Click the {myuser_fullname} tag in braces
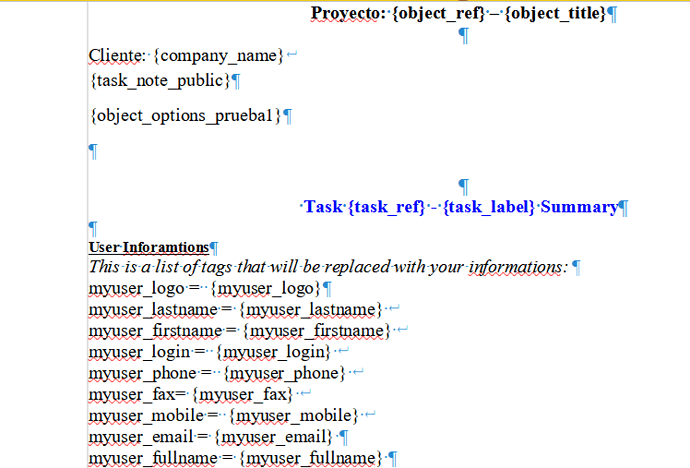This screenshot has height=468, width=690. (x=311, y=458)
